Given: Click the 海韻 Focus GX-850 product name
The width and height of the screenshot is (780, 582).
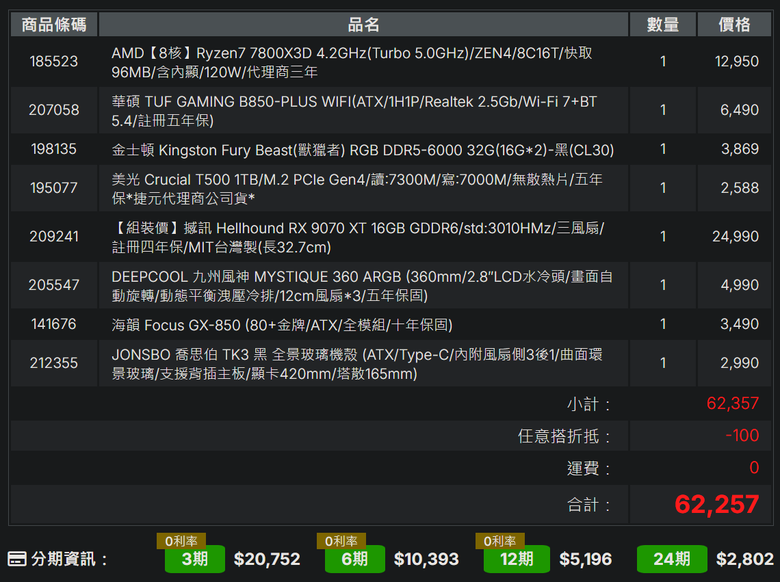Looking at the screenshot, I should pos(282,325).
